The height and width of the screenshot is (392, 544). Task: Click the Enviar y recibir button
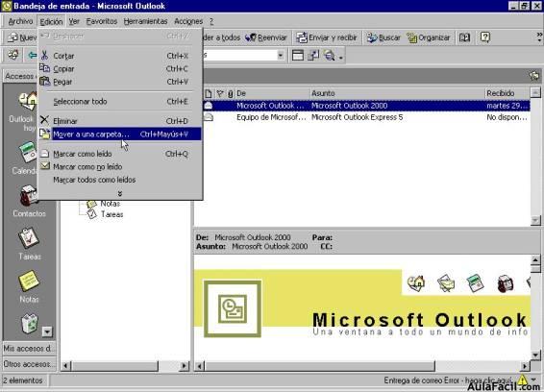[x=327, y=37]
